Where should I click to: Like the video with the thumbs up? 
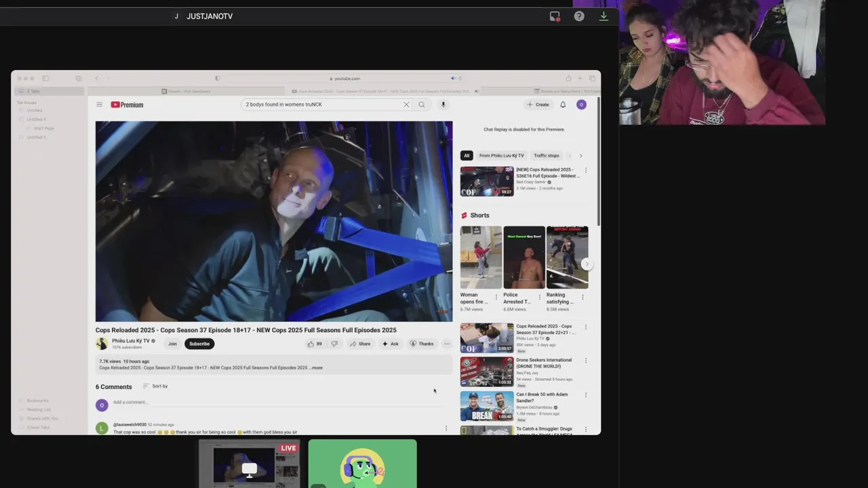click(314, 344)
